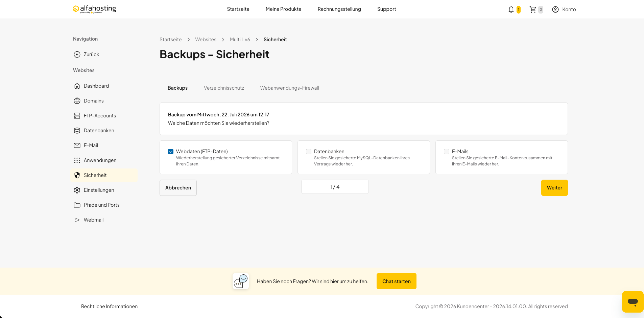Click the Konto user profile icon
This screenshot has height=318, width=644.
555,9
